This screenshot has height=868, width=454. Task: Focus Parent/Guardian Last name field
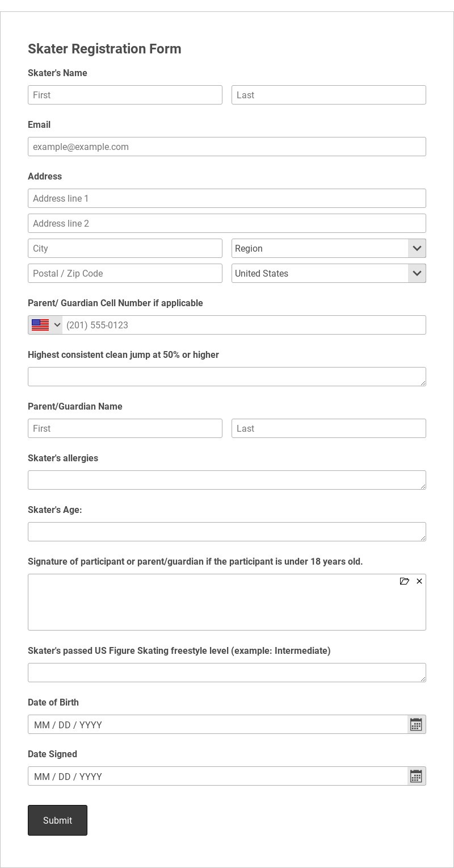coord(329,428)
